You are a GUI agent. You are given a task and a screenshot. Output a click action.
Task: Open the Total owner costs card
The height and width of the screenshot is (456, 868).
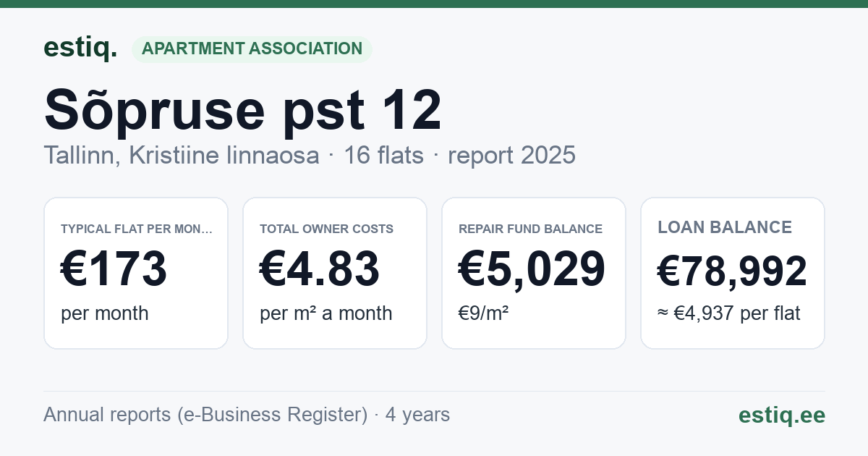[335, 273]
